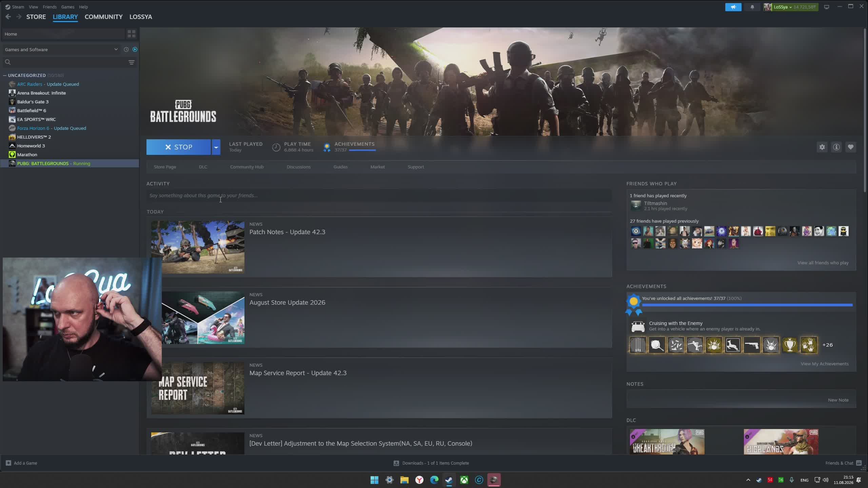Select Marathon in library list
Image resolution: width=868 pixels, height=488 pixels.
(27, 155)
